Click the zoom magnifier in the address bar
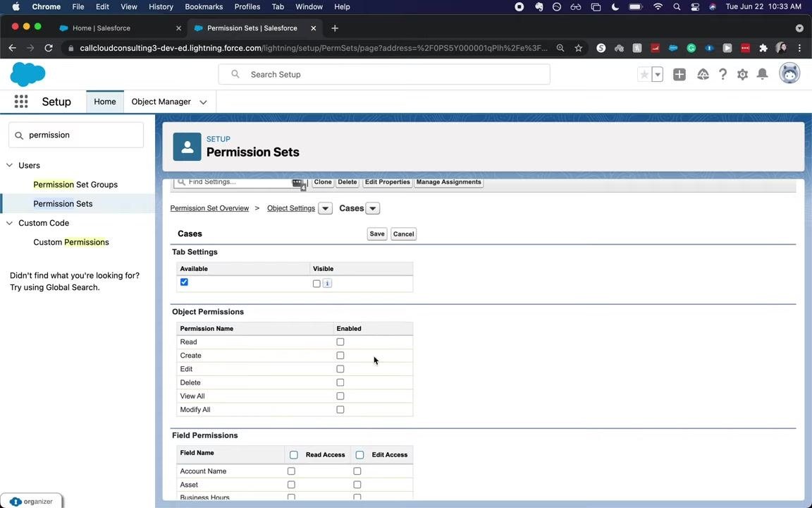The width and height of the screenshot is (812, 508). pos(560,48)
